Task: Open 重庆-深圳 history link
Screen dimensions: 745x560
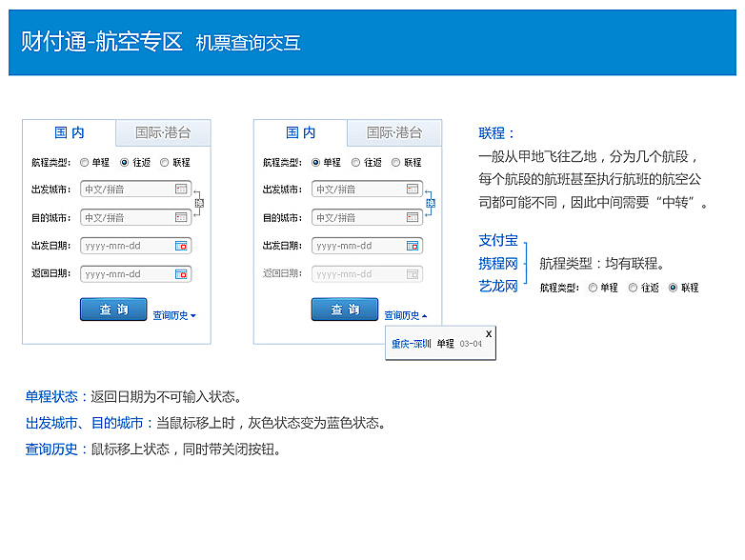Action: pos(412,344)
